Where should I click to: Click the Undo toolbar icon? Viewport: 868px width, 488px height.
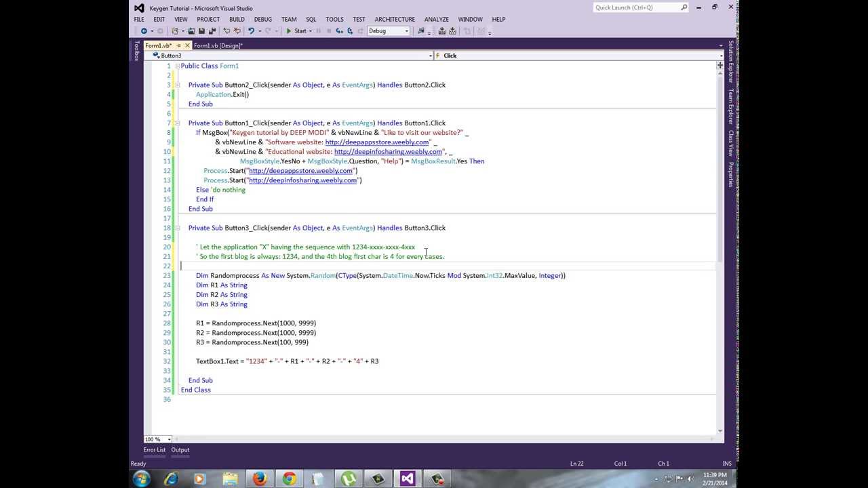click(251, 30)
